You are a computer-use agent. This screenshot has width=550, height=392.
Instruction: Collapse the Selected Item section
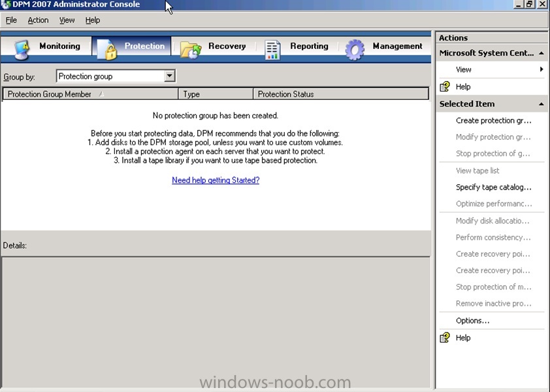[542, 104]
